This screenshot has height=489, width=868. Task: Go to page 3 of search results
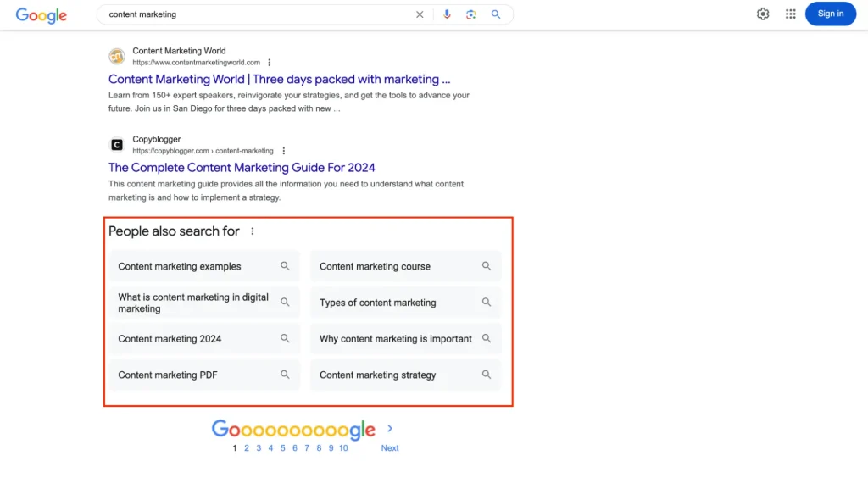[x=258, y=447]
